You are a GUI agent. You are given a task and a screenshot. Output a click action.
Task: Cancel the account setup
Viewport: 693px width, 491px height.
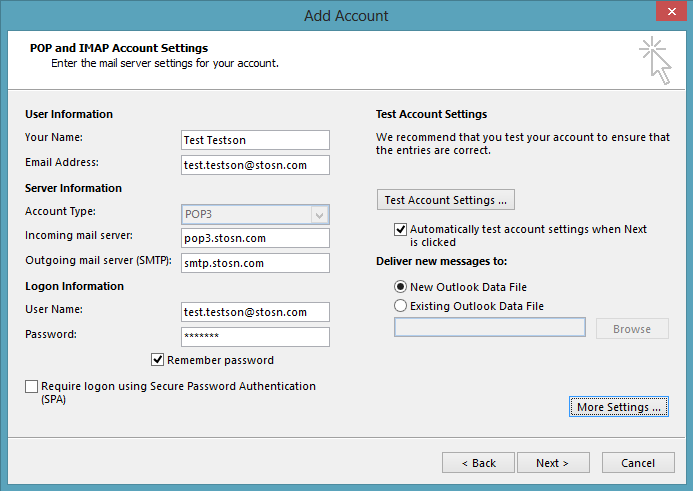638,463
